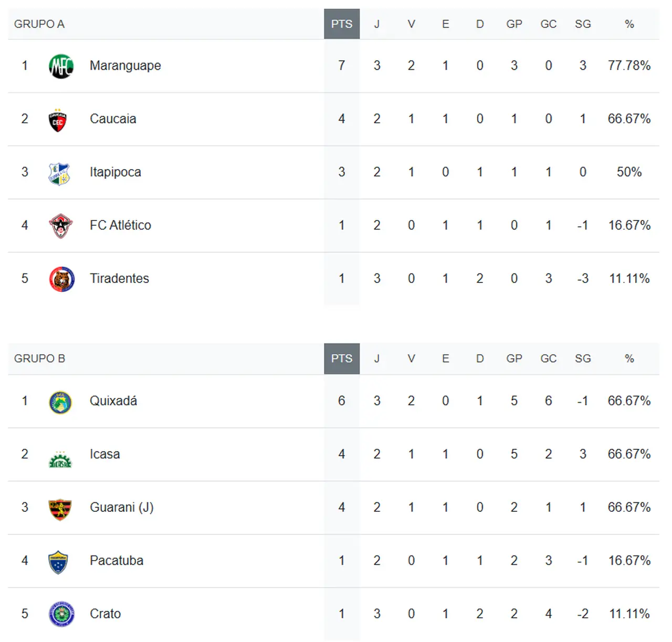This screenshot has height=642, width=672.
Task: Click Grupo A percentage column header
Action: pyautogui.click(x=629, y=24)
